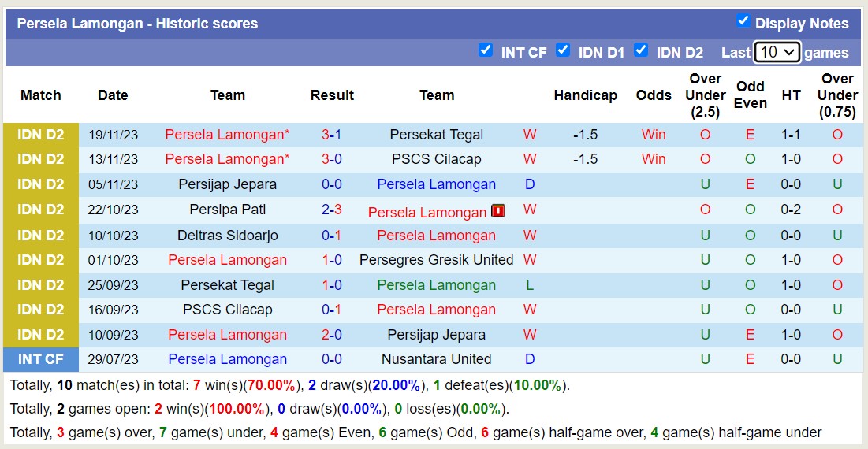The width and height of the screenshot is (868, 449).
Task: Select the -1.5 handicap for 13/11/23
Action: tap(585, 159)
